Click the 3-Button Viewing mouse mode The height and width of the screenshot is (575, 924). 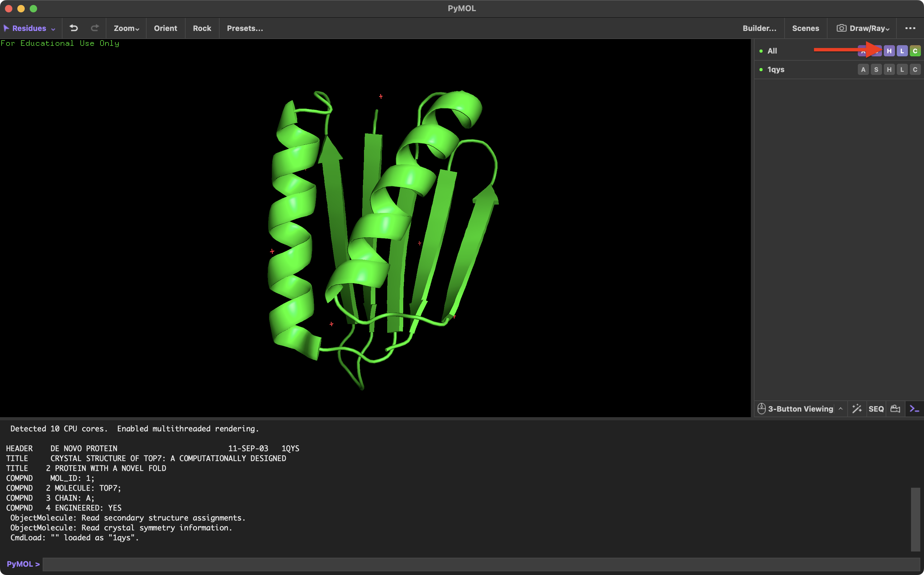pos(801,409)
